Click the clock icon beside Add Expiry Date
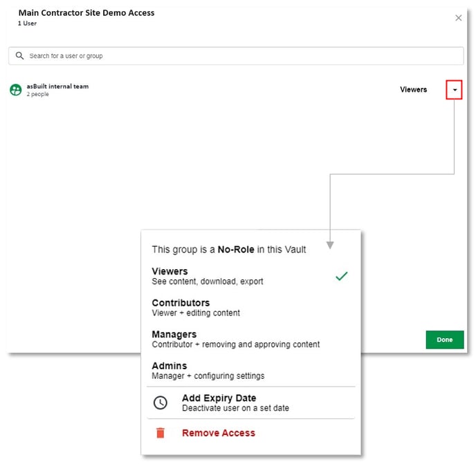This screenshot has height=464, width=476. [x=161, y=402]
